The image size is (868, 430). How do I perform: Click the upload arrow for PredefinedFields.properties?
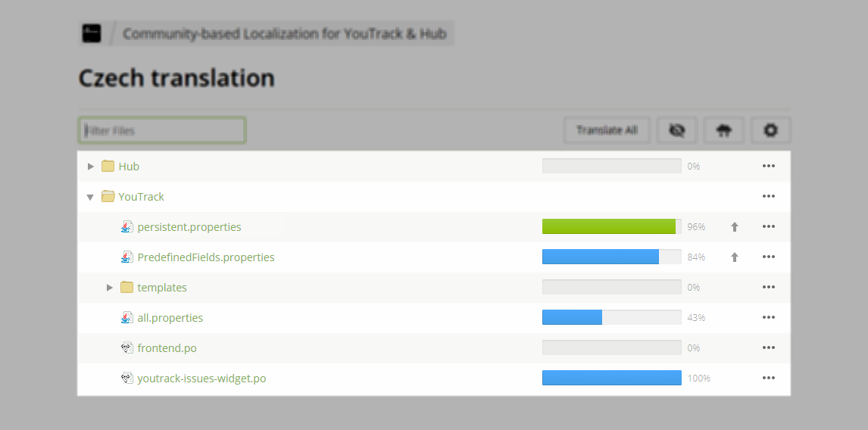(735, 257)
